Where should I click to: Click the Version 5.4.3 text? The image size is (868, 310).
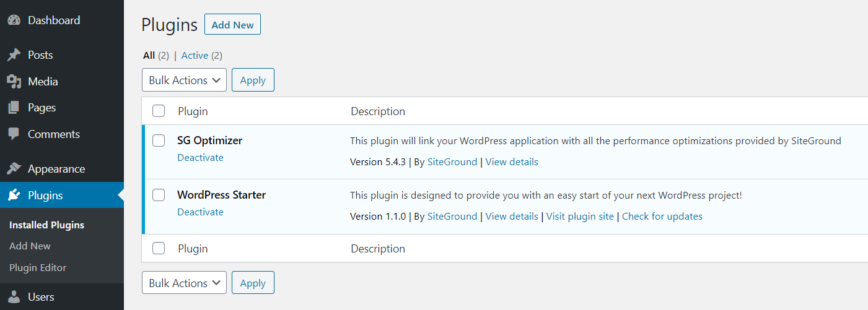pyautogui.click(x=378, y=162)
